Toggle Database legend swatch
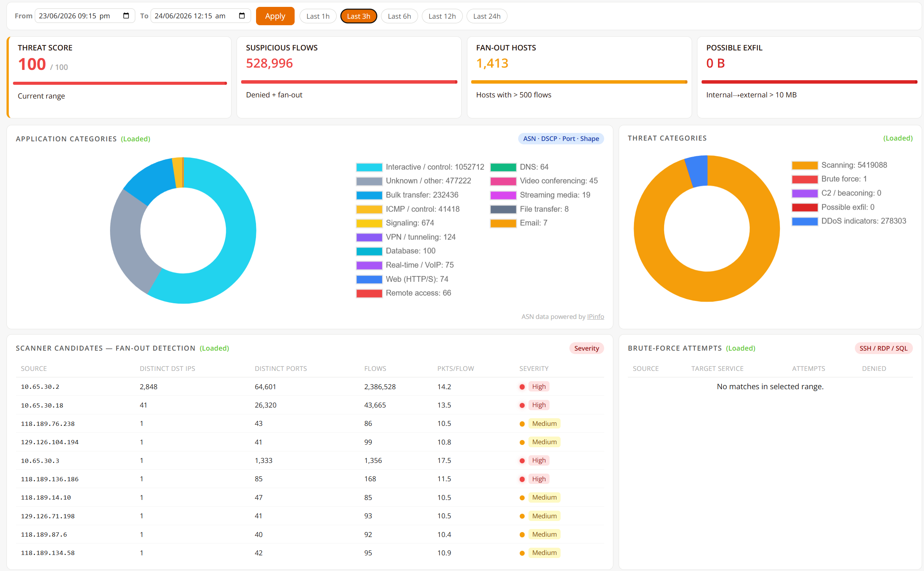 (369, 251)
